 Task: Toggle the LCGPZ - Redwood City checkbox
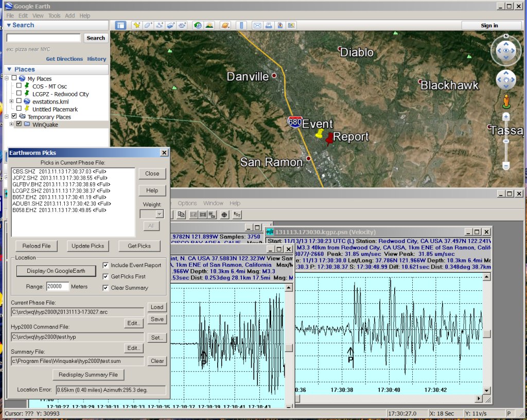(19, 93)
